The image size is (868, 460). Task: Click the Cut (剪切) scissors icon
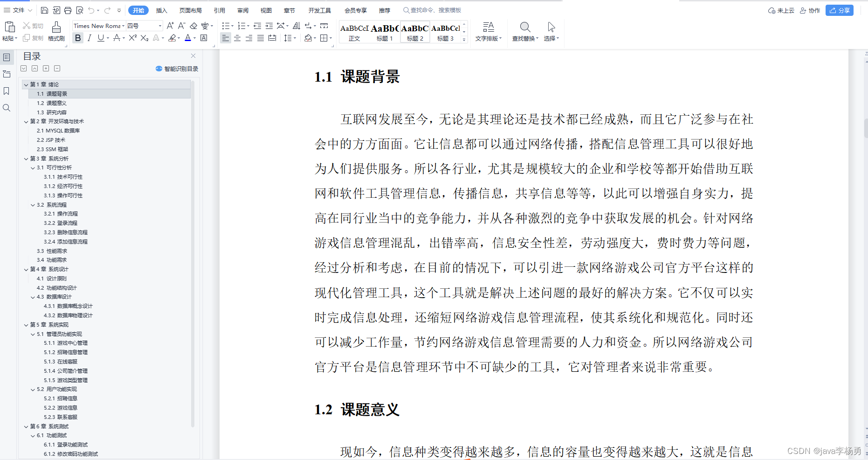27,26
